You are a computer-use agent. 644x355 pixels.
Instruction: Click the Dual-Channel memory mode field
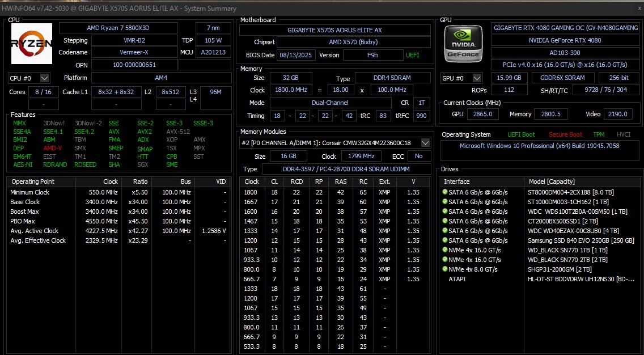(330, 103)
